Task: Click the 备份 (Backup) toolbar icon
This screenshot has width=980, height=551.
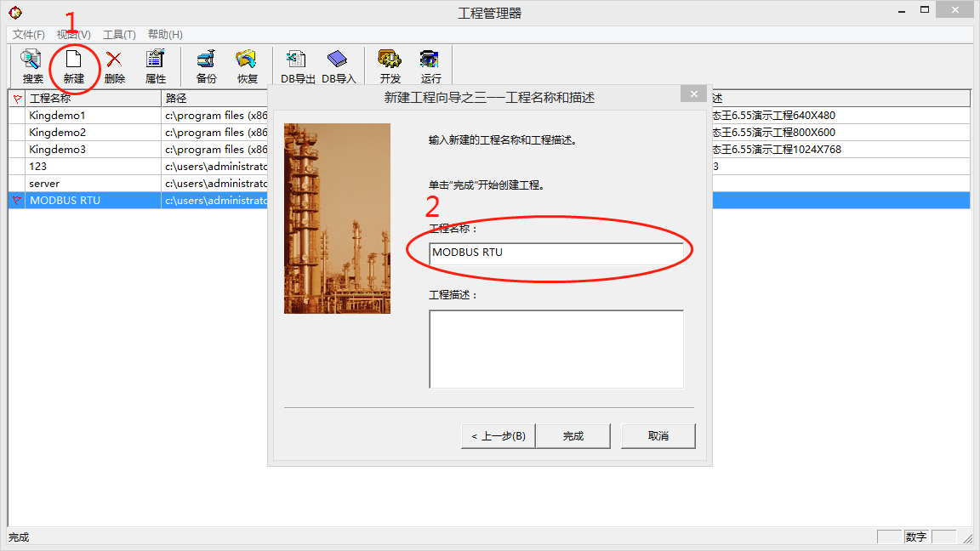Action: 206,66
